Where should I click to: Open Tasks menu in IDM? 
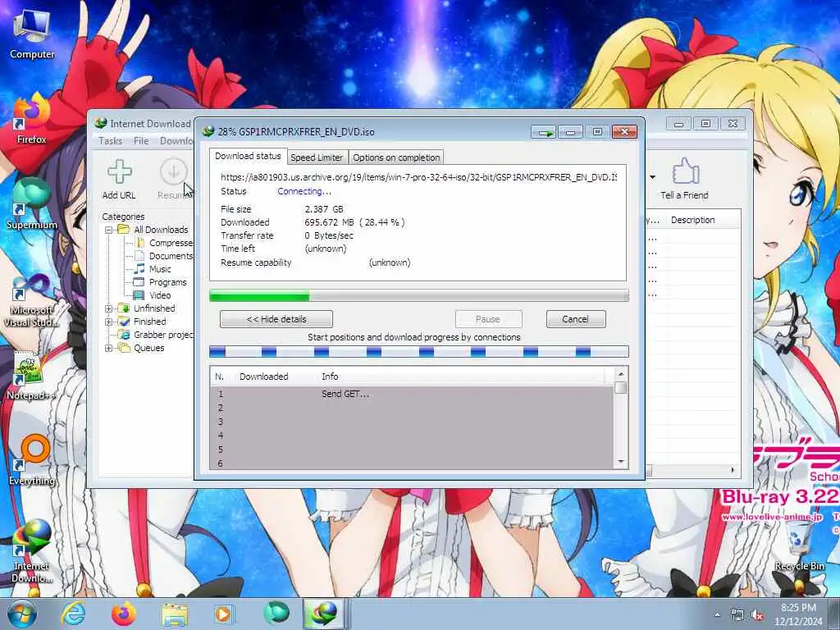tap(111, 141)
